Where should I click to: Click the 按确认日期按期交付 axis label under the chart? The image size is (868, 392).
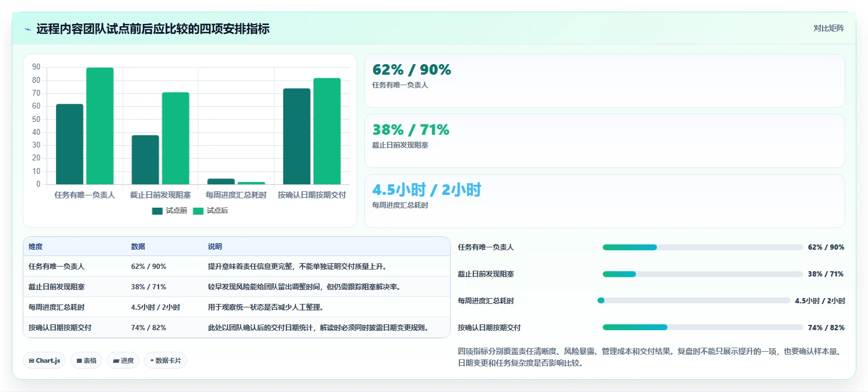click(x=312, y=195)
